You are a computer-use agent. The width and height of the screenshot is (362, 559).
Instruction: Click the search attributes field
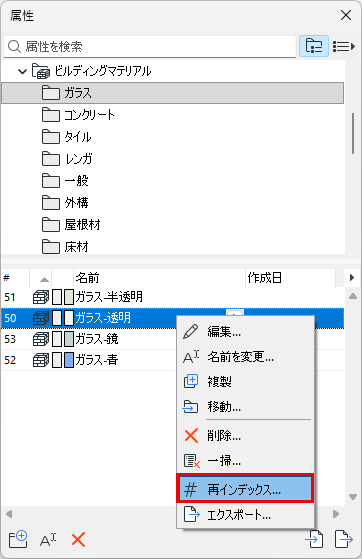pyautogui.click(x=150, y=46)
